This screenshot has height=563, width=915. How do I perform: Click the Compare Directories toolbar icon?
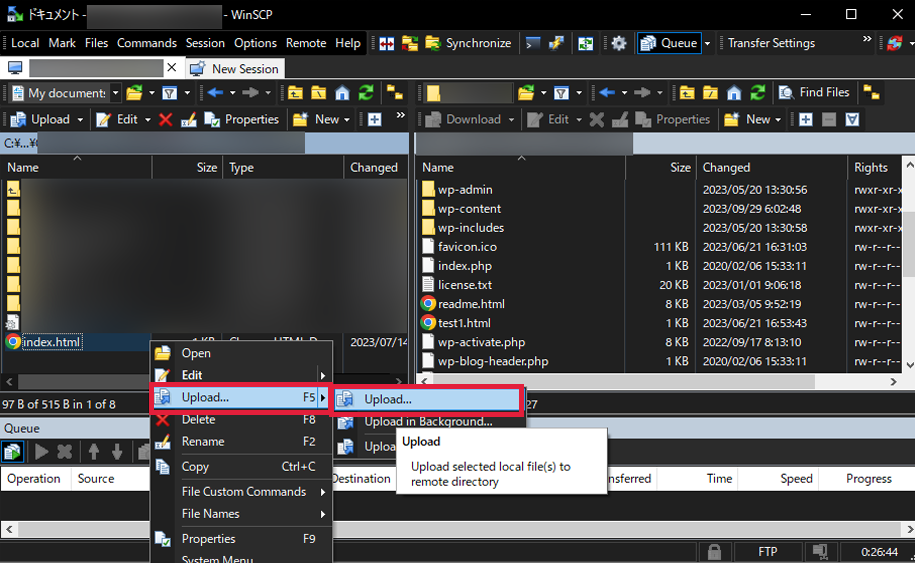(386, 43)
